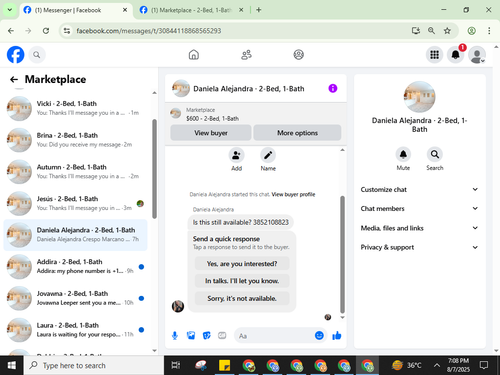Click the Facebook search magnifier icon
This screenshot has width=500, height=375.
pyautogui.click(x=37, y=55)
